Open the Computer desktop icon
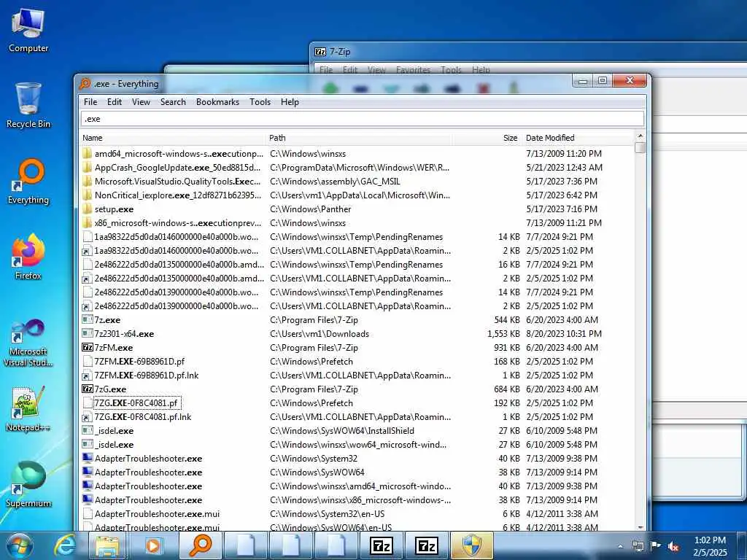Screen dimensions: 747x560 click(28, 31)
